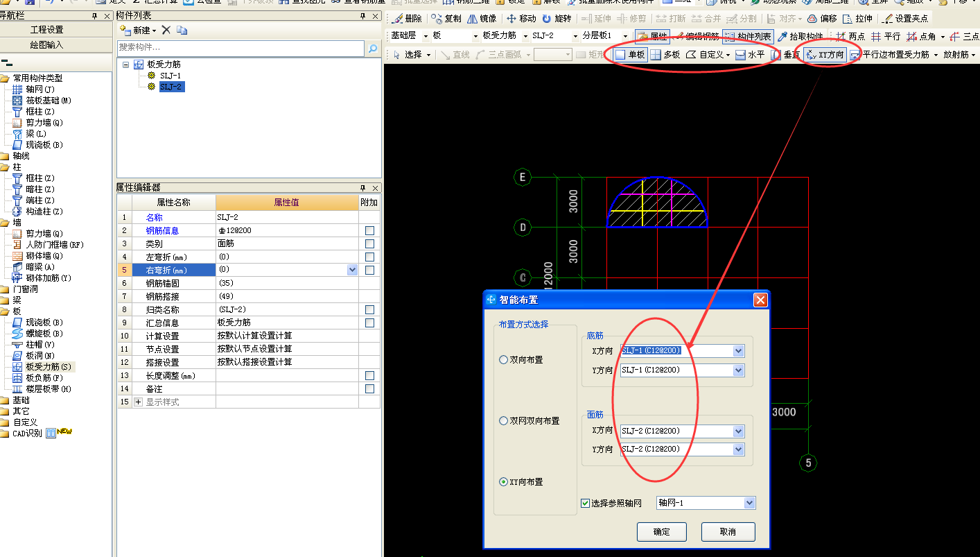This screenshot has height=557, width=980.
Task: Select the 移动 move tool
Action: click(521, 19)
